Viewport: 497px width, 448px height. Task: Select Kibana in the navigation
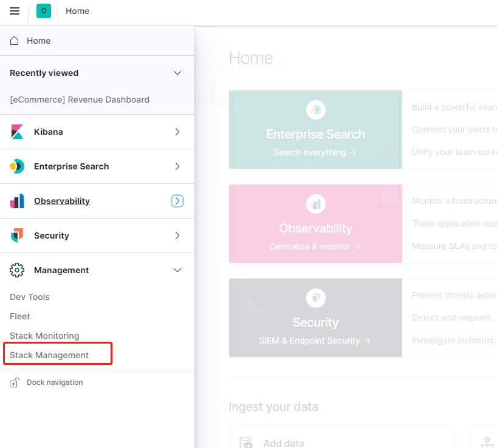[49, 132]
